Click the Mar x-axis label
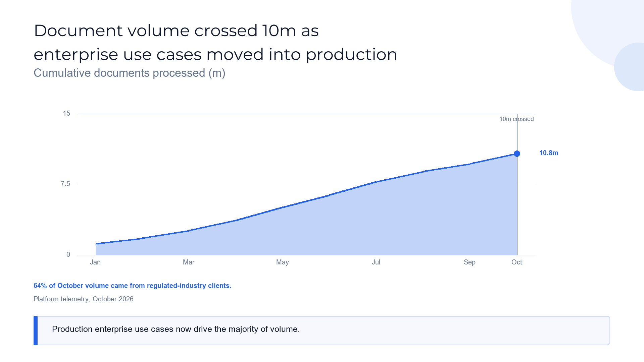The image size is (644, 362). click(x=189, y=262)
